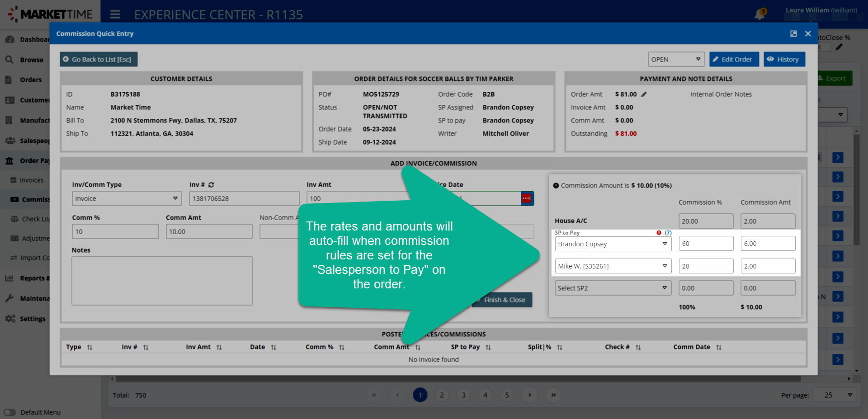Screen dimensions: 868x419
Task: Open the Inv/Comm Type dropdown
Action: click(127, 198)
